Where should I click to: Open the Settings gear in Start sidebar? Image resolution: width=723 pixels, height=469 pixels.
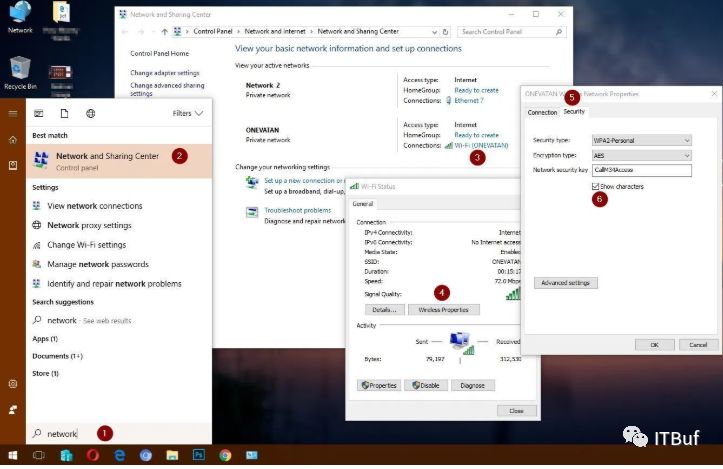13,384
